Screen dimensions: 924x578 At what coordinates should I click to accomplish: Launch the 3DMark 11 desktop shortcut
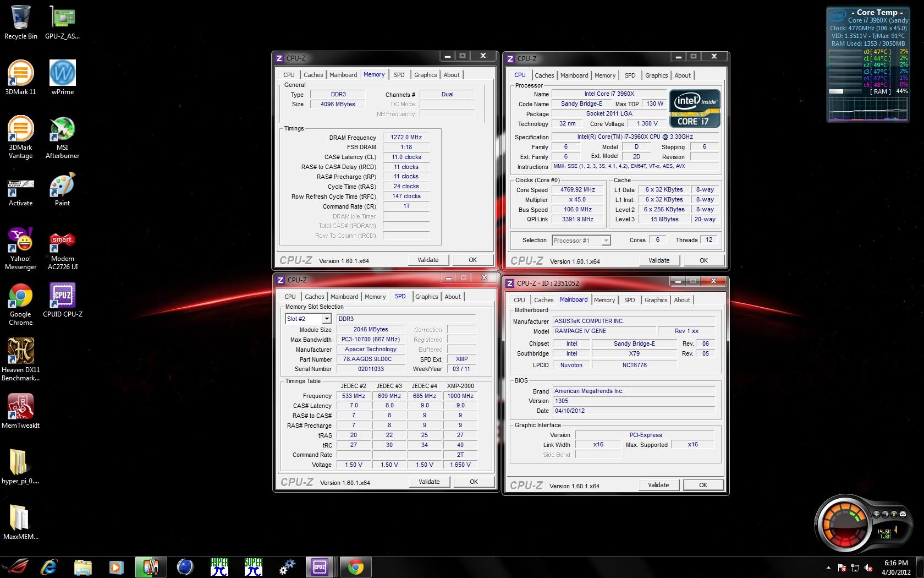pos(21,78)
